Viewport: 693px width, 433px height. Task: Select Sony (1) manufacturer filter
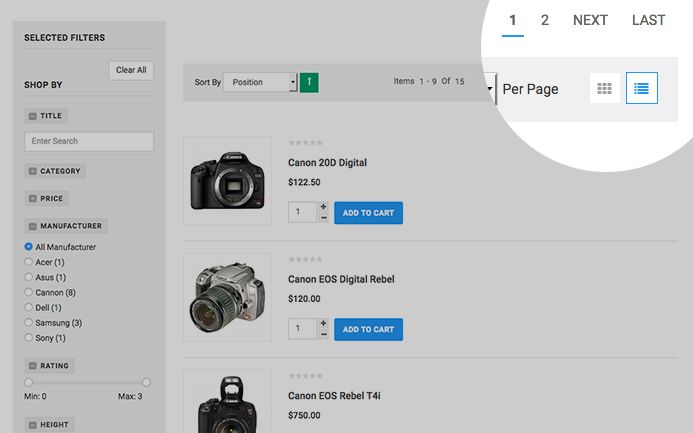click(x=29, y=338)
